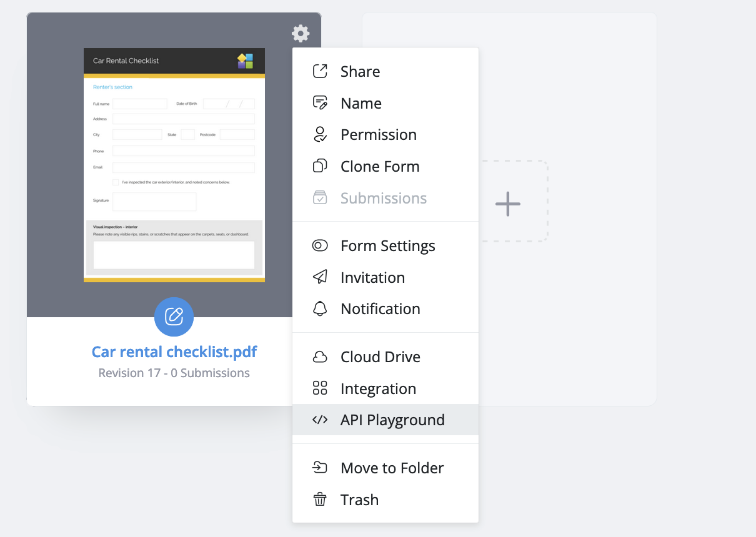Click the Clone Form copy icon
Image resolution: width=756 pixels, height=537 pixels.
[320, 166]
